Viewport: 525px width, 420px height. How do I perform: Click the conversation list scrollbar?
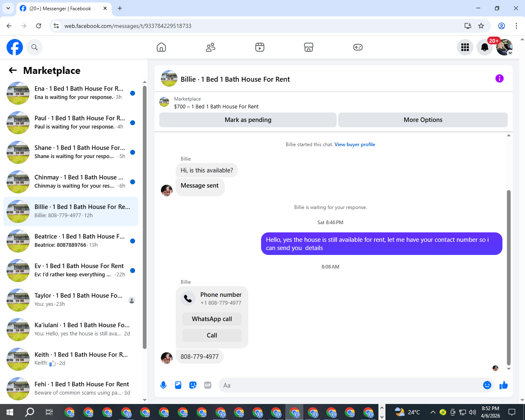click(144, 218)
